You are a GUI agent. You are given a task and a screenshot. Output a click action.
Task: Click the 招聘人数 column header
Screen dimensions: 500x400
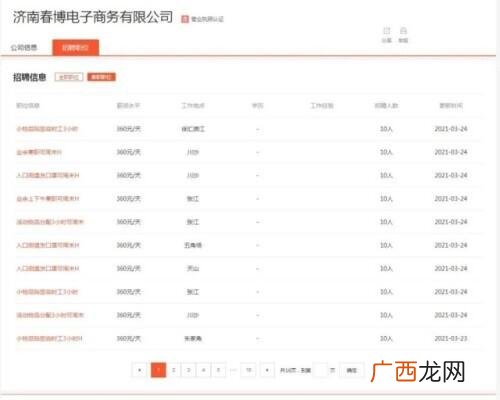386,106
